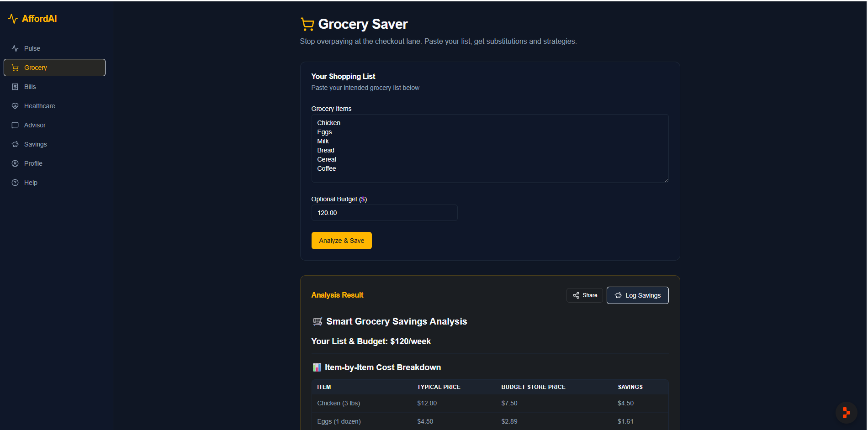
Task: Click the $4.50 typical price in Eggs row
Action: pos(425,421)
